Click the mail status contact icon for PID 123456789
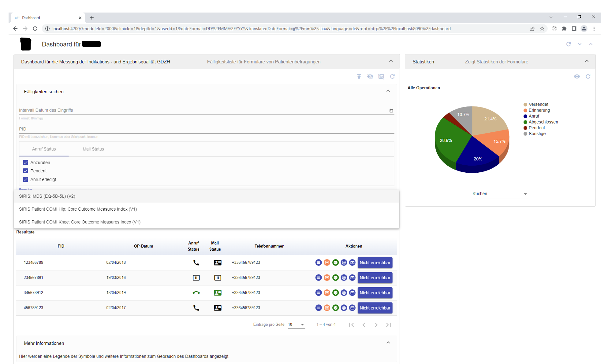This screenshot has width=608, height=364. pos(218,263)
